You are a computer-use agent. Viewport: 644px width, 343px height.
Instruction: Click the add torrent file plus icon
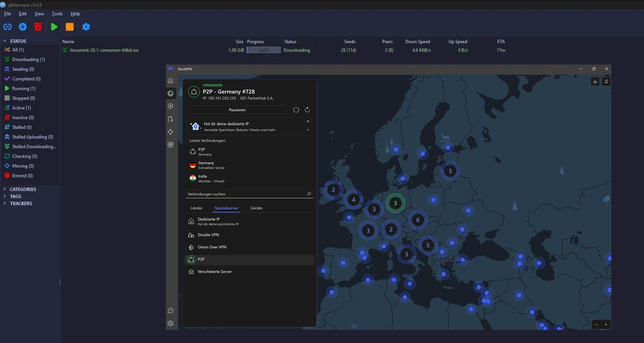pyautogui.click(x=23, y=27)
